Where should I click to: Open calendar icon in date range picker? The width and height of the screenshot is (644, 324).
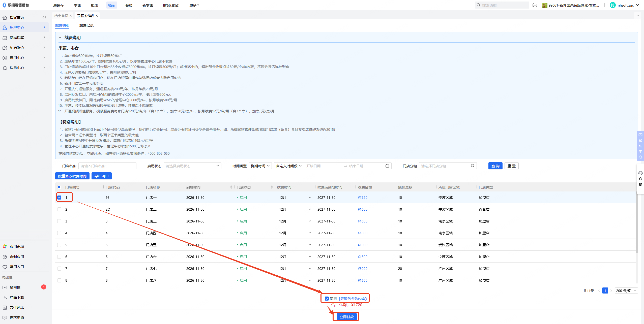pyautogui.click(x=387, y=166)
